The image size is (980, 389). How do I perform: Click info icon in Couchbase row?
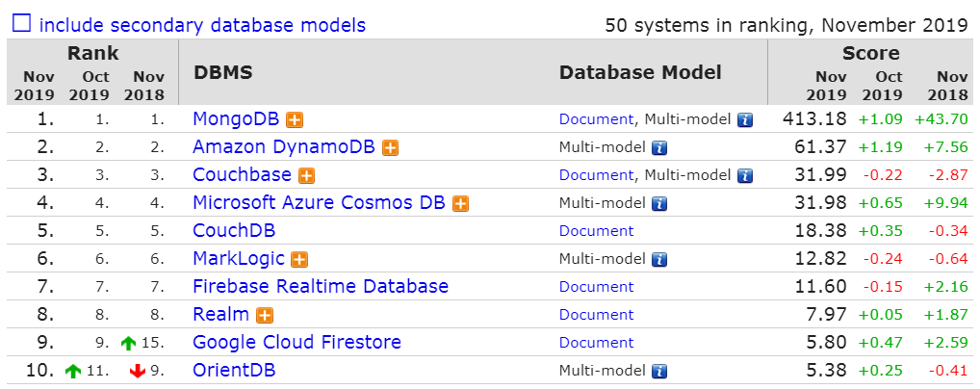[744, 176]
